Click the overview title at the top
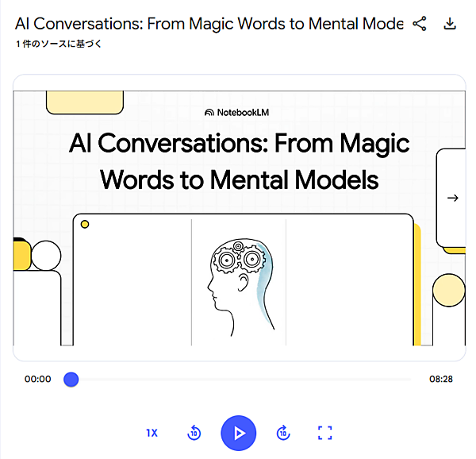The width and height of the screenshot is (476, 459). [x=209, y=24]
